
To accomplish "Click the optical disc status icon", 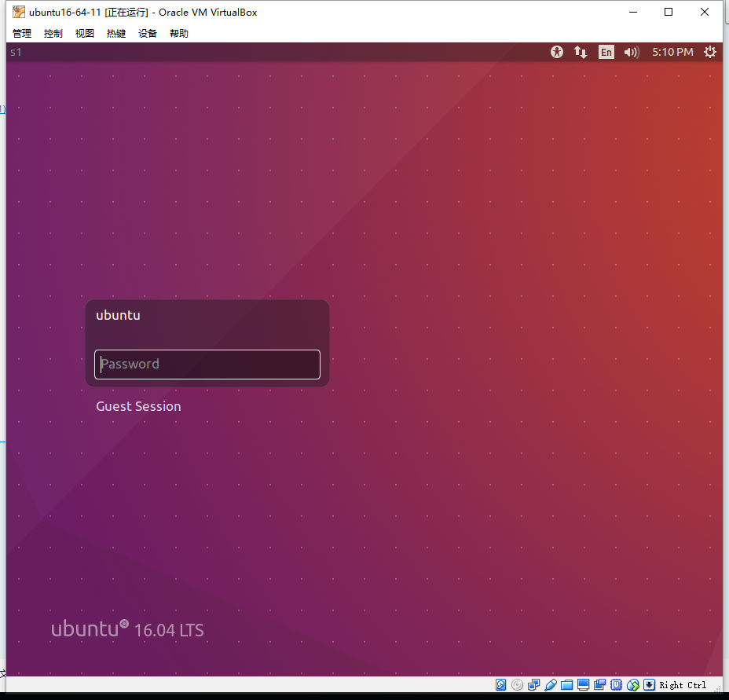I will (x=517, y=684).
